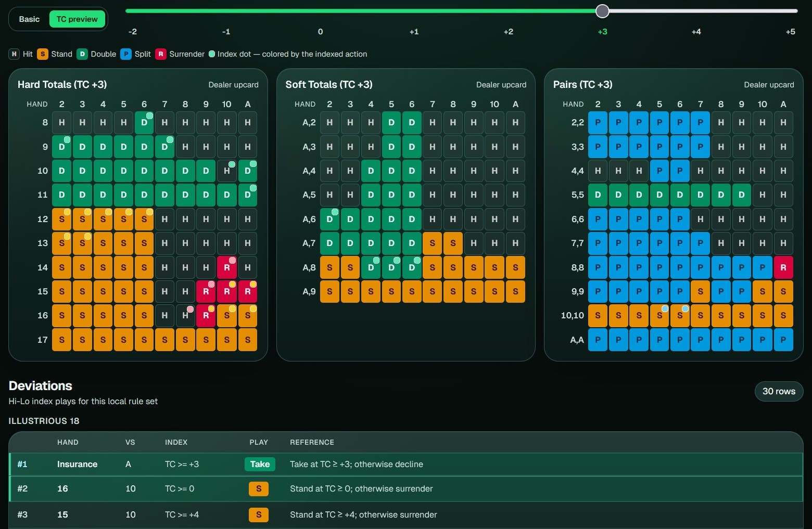Viewport: 812px width, 529px height.
Task: Click the 0 tick on the count slider
Action: [320, 32]
